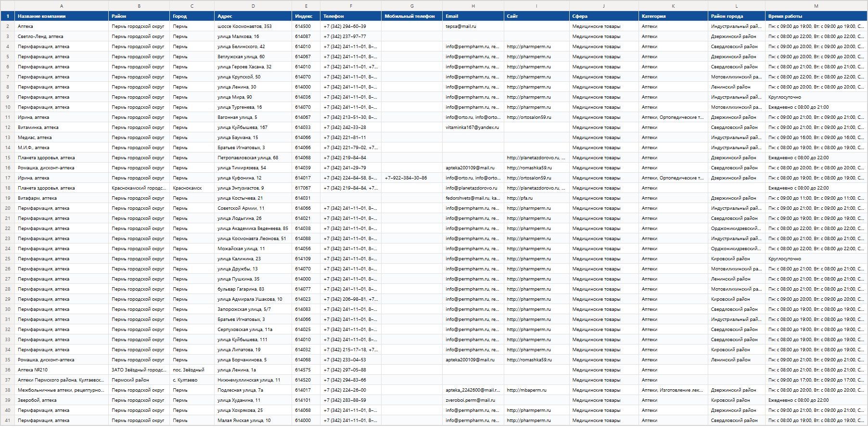Select mobile phone '+7–922–384–30–86'

412,178
